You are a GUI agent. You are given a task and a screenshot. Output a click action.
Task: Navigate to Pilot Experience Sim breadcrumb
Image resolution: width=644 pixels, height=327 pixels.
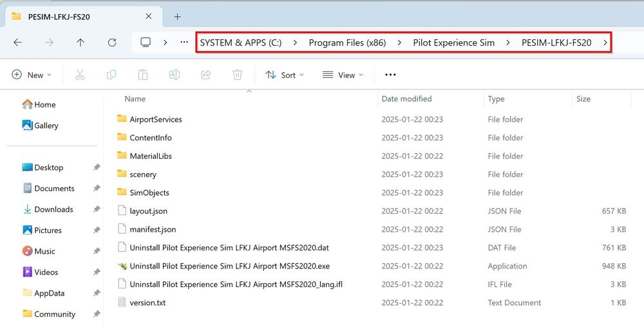(x=454, y=42)
